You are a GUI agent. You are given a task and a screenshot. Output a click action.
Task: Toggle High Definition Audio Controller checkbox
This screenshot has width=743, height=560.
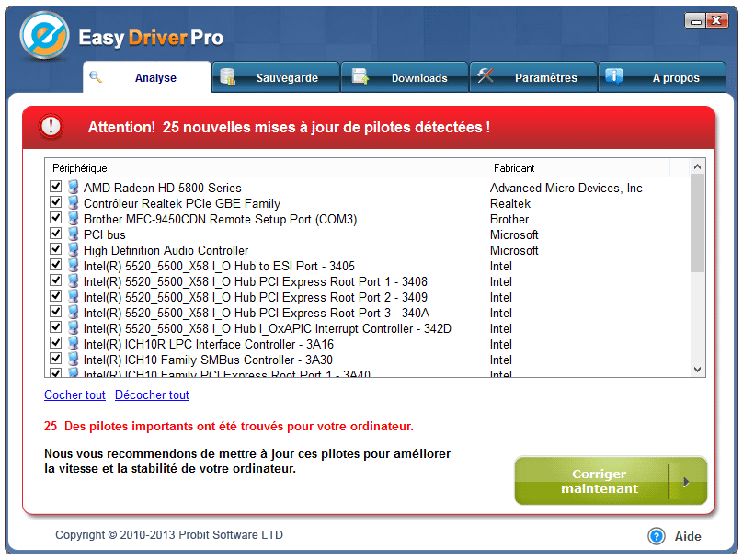tap(56, 250)
